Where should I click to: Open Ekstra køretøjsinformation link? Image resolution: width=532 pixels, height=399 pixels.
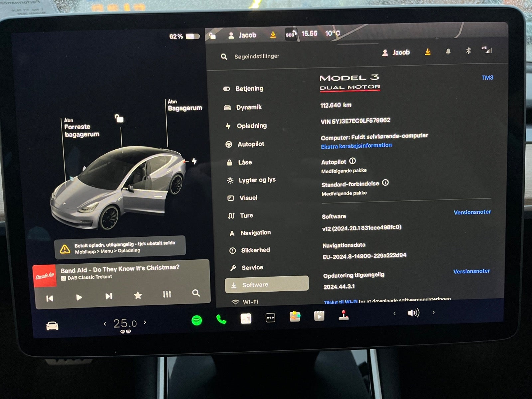(x=356, y=146)
